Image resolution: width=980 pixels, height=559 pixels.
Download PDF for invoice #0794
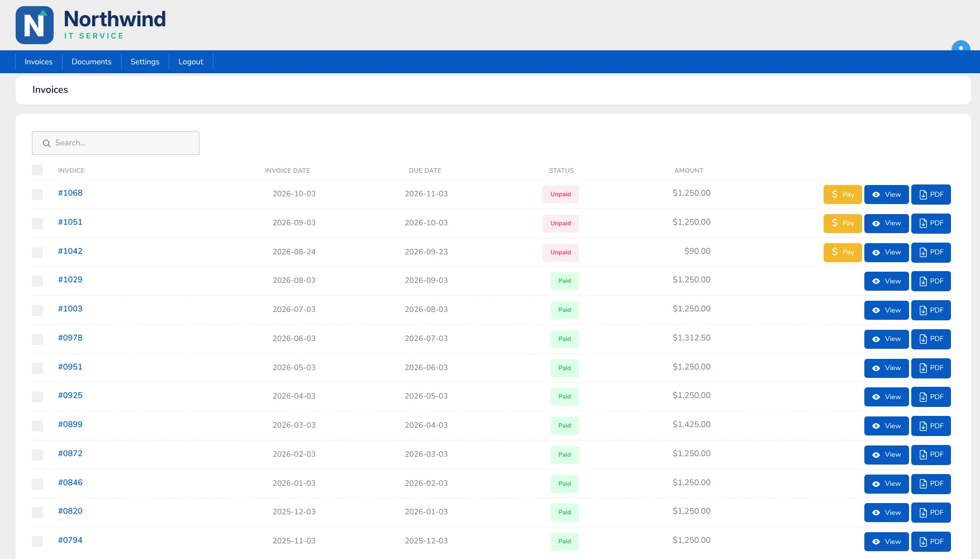click(x=931, y=542)
